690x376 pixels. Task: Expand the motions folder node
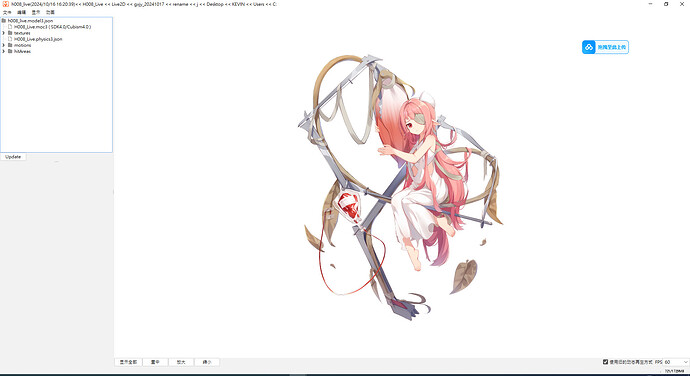pos(4,45)
